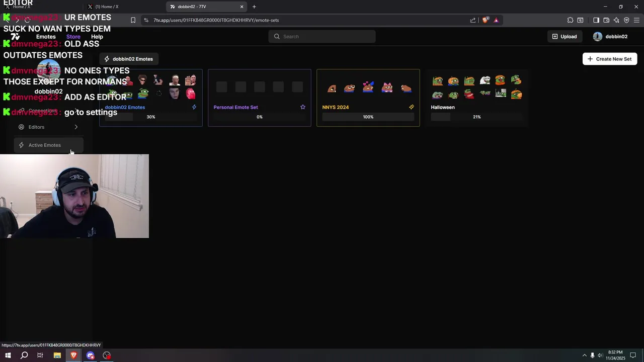Select the dobbin02 Emotes filter chip
This screenshot has width=644, height=362.
click(128, 59)
